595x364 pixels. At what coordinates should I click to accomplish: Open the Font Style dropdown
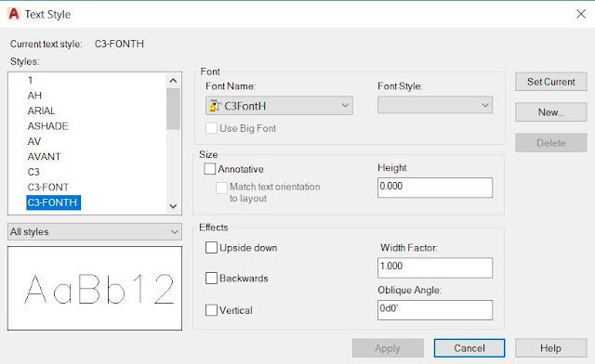pos(435,105)
